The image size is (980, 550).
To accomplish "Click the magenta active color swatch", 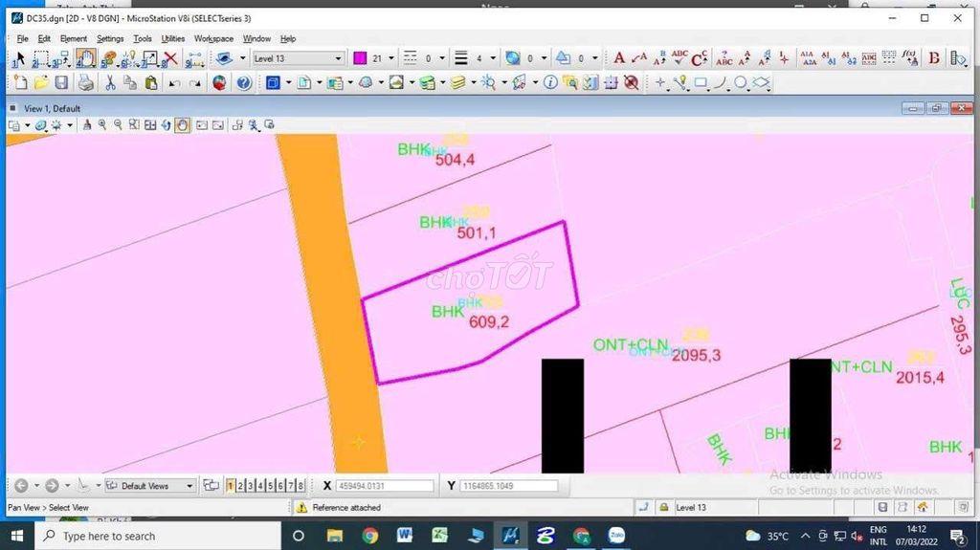I will coord(360,58).
